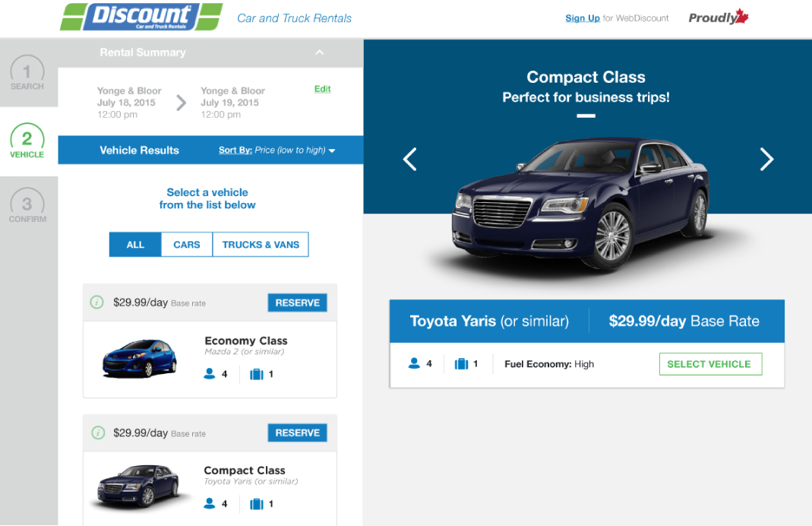Click the Proudly Canadian maple leaf logo
812x526 pixels.
pos(719,17)
